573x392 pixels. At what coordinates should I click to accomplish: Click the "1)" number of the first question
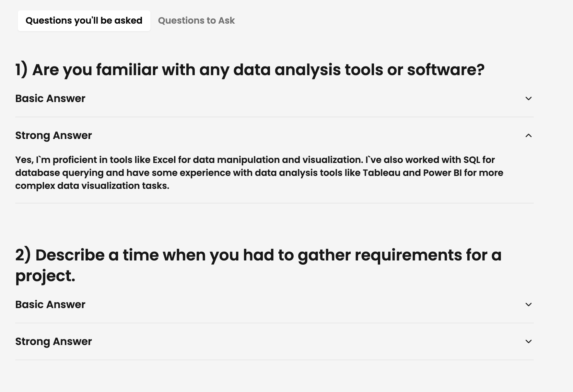point(21,70)
